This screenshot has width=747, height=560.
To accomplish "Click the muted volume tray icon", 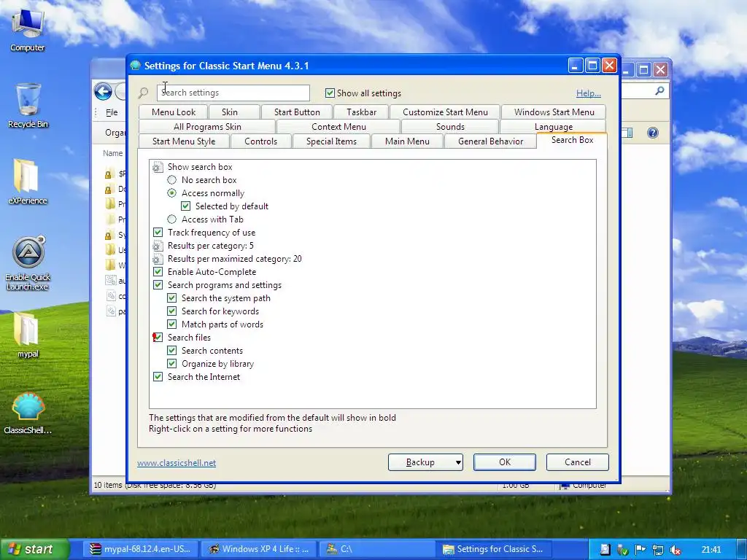I will pyautogui.click(x=675, y=550).
